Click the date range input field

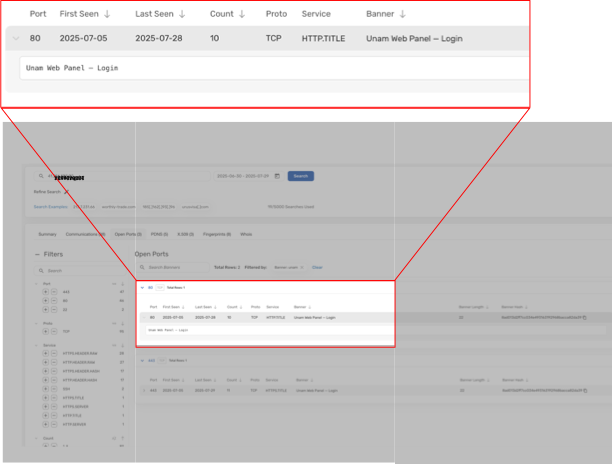coord(247,176)
